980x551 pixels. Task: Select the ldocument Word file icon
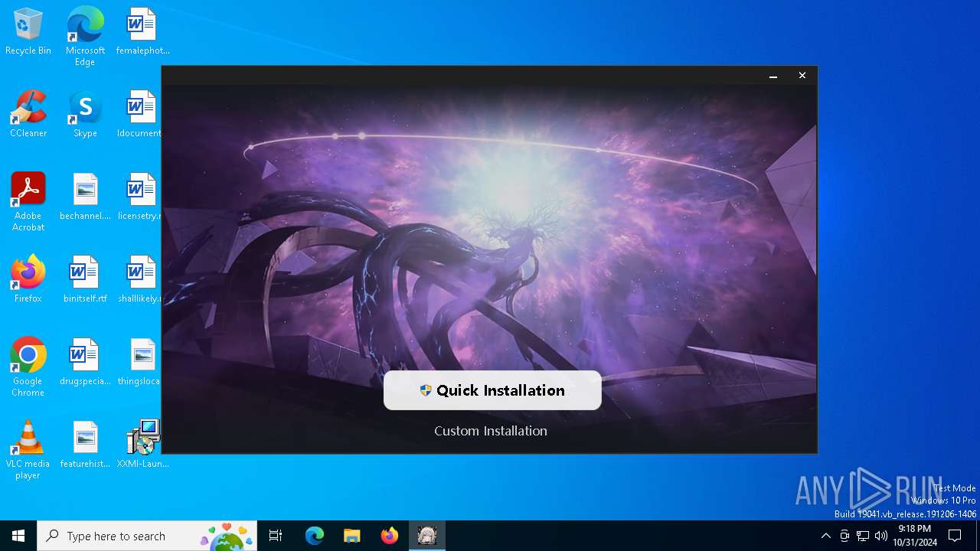140,115
